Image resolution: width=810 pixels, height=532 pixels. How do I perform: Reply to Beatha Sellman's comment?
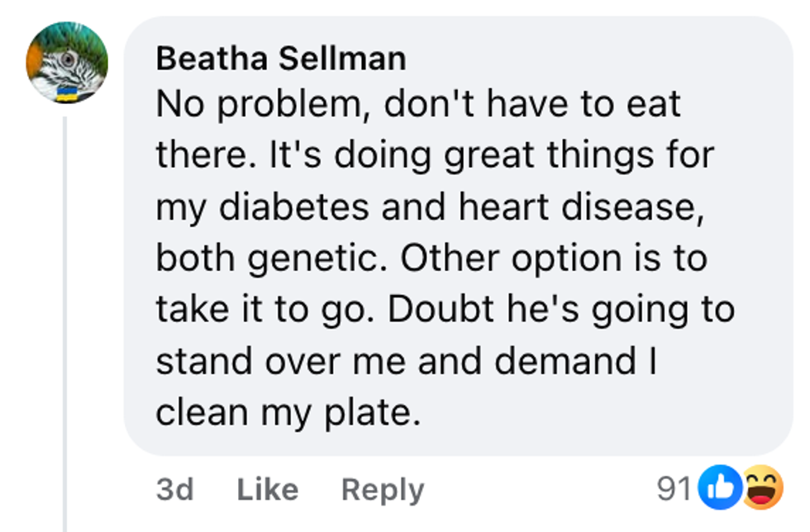click(382, 490)
